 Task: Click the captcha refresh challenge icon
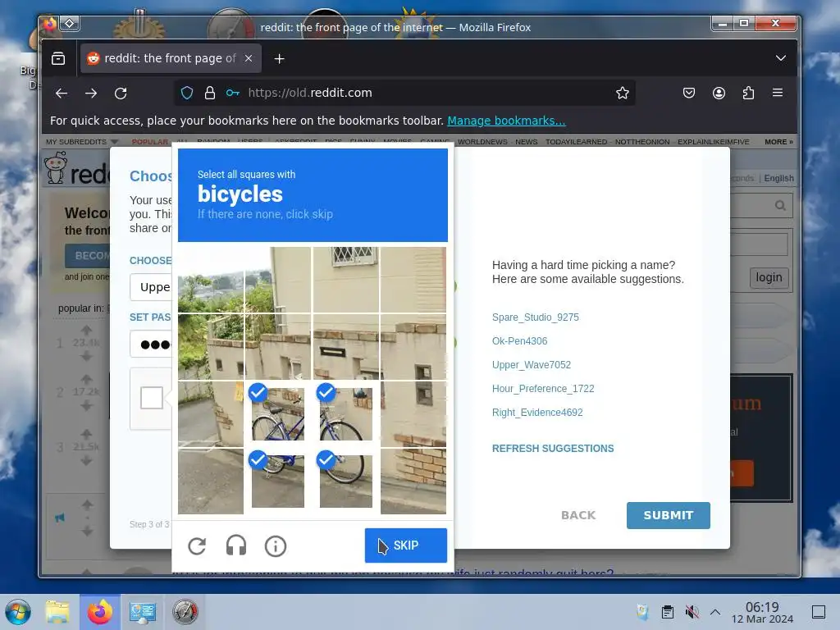coord(197,546)
